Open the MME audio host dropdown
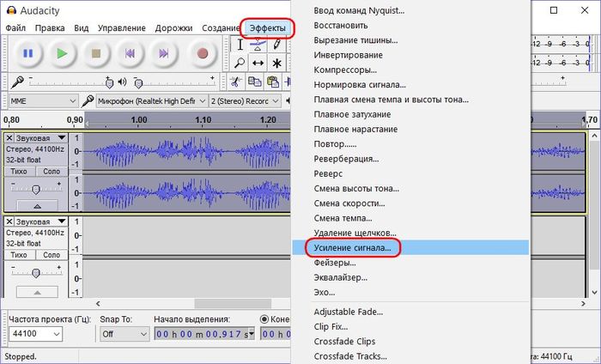This screenshot has width=601, height=364. click(x=43, y=101)
